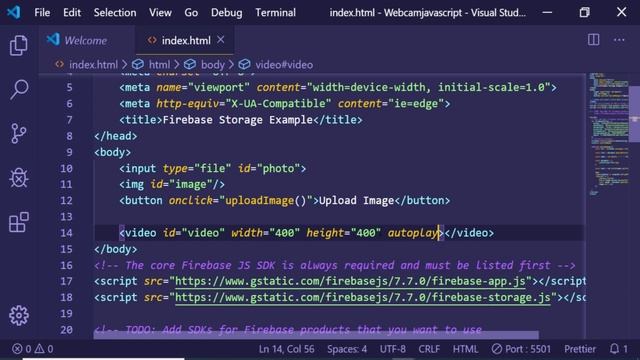Image resolution: width=640 pixels, height=360 pixels.
Task: Open the Terminal menu
Action: click(x=276, y=13)
